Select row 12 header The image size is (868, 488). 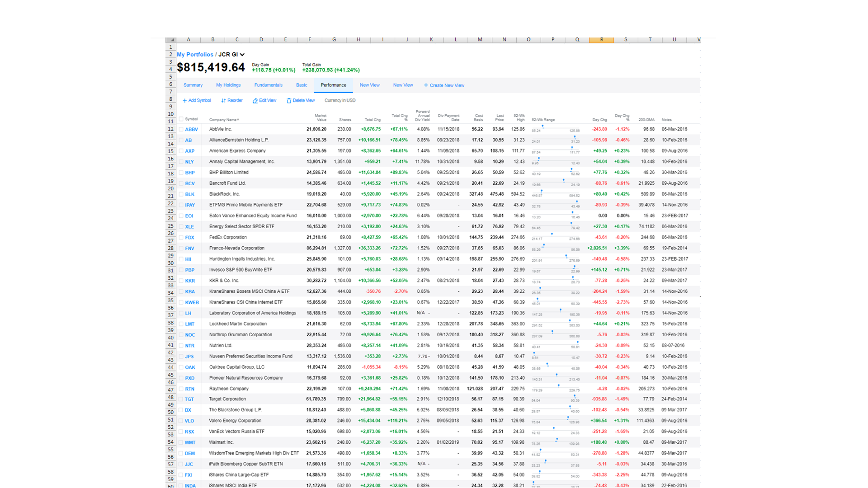[x=171, y=129]
